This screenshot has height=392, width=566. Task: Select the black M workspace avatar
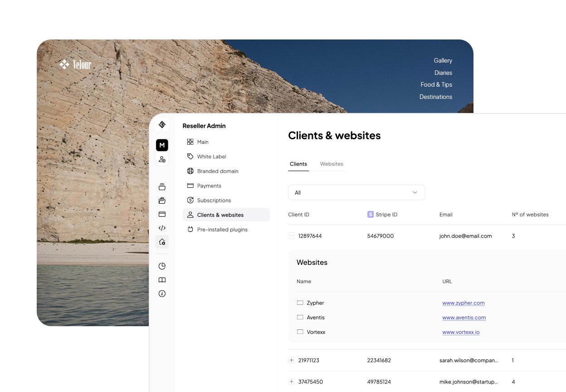[162, 145]
